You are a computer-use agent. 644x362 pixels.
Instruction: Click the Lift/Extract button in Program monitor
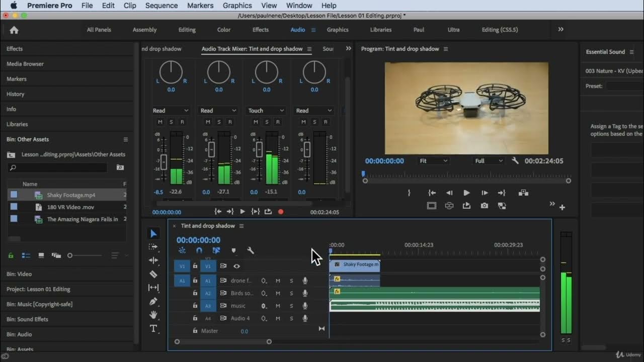[523, 193]
